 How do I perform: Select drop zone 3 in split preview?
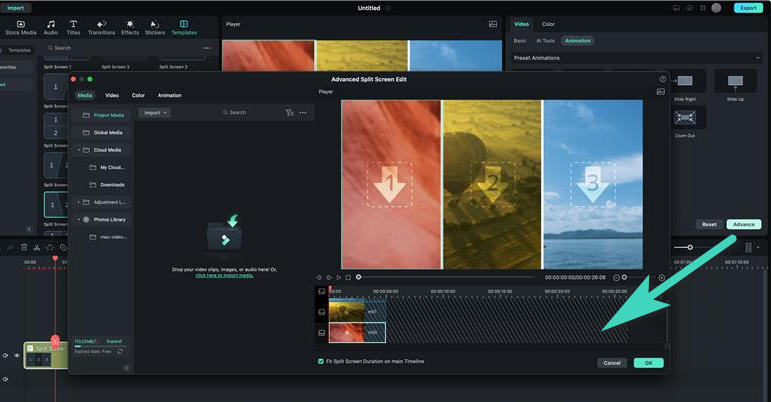pyautogui.click(x=593, y=184)
